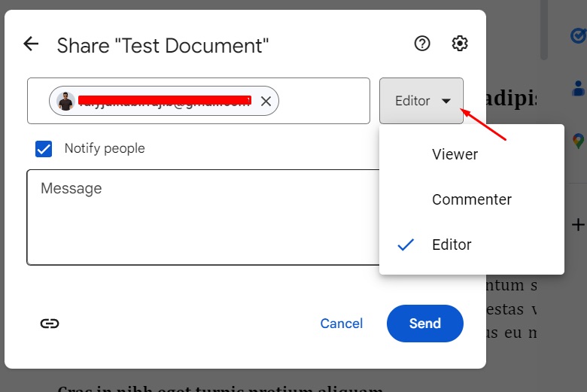
Task: Open share settings gear icon
Action: click(459, 44)
